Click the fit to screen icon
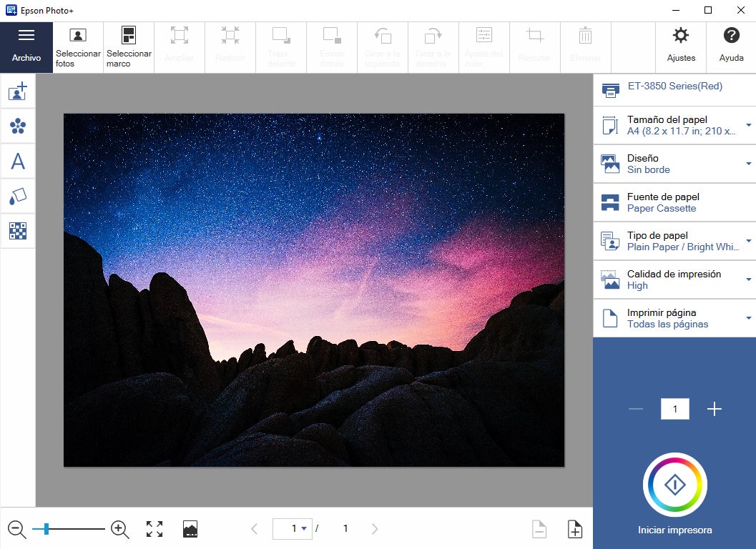756x549 pixels. 154,529
